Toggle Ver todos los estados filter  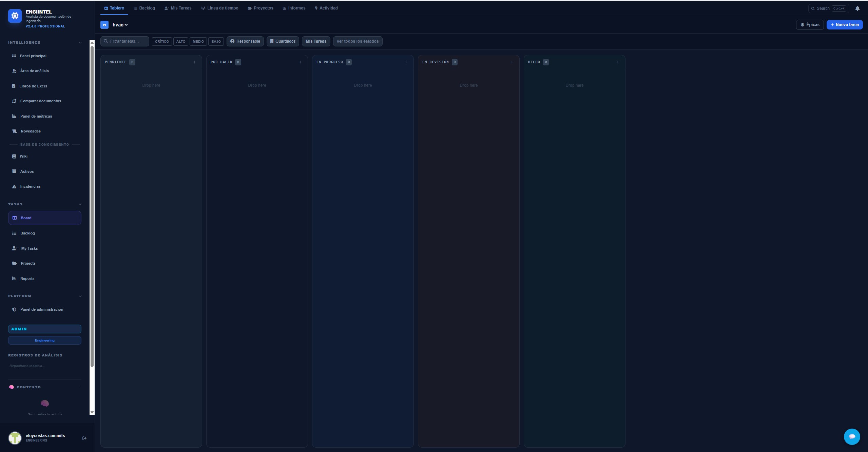click(x=358, y=41)
